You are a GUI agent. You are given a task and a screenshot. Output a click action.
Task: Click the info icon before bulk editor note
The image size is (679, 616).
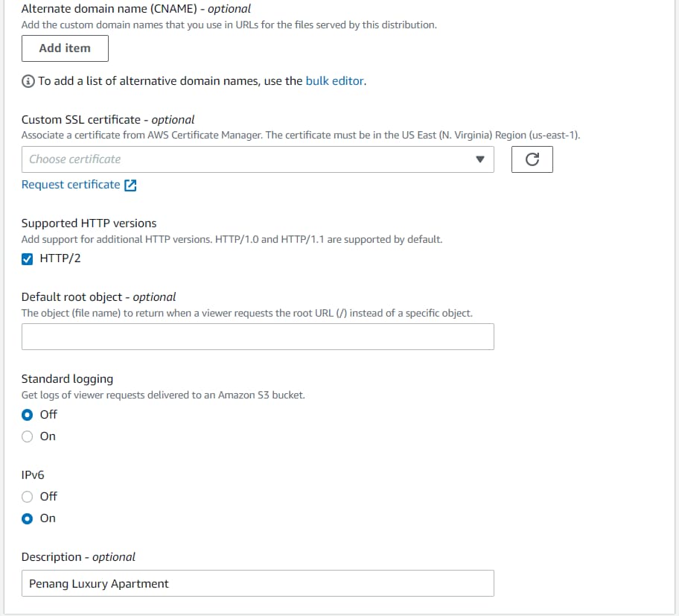28,81
